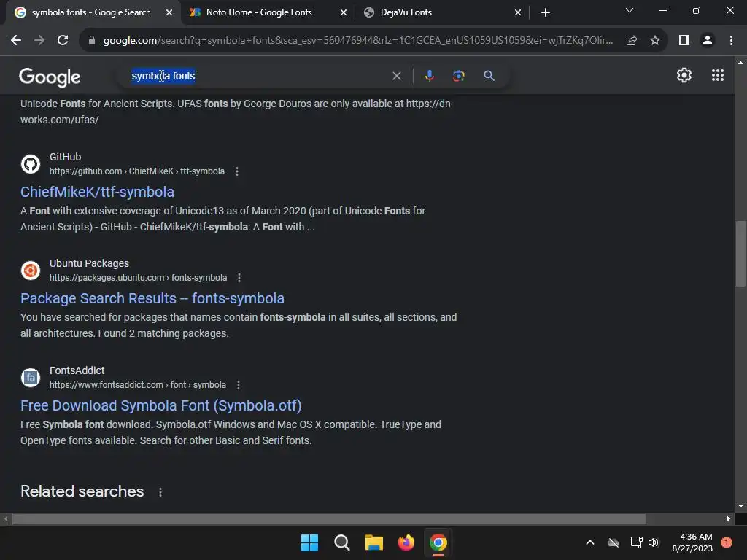
Task: Open volume control in system tray
Action: point(654,542)
